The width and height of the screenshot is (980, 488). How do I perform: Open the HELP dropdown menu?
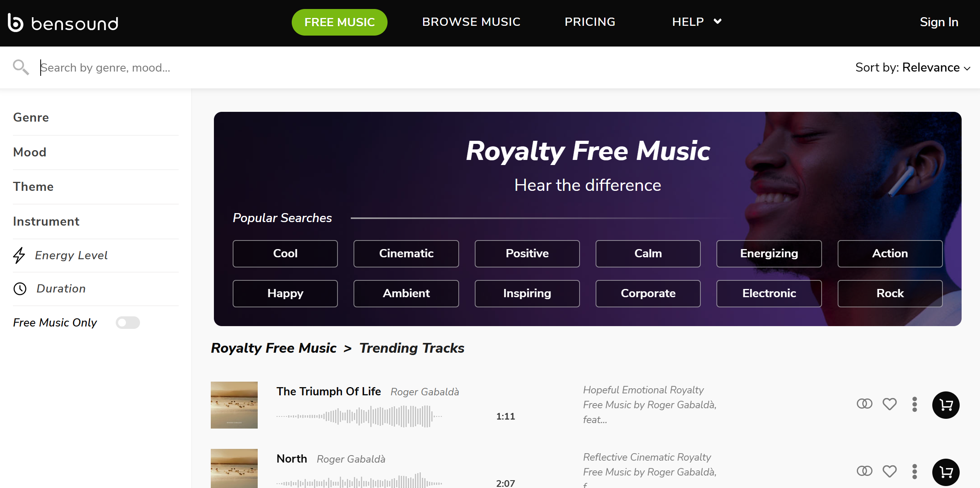tap(697, 22)
